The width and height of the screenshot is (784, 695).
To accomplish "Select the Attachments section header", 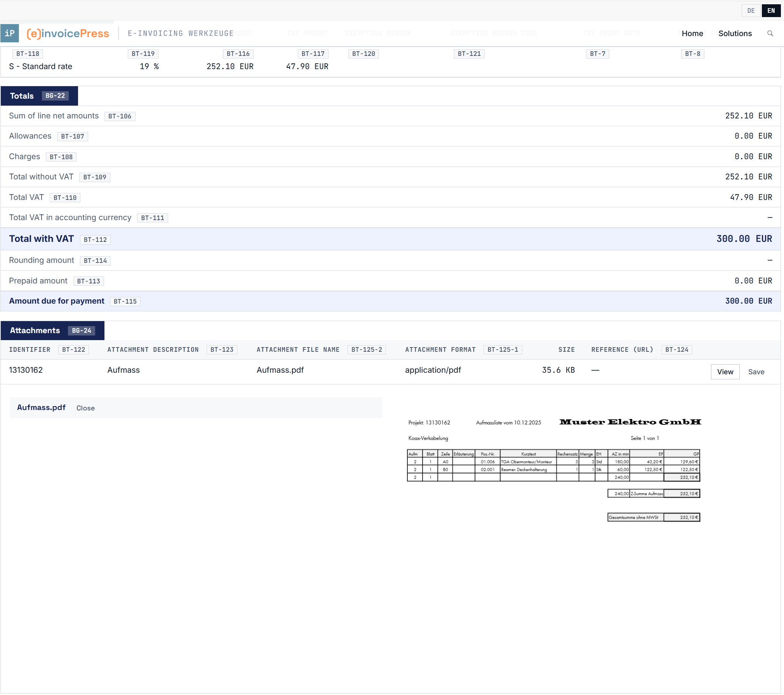I will 52,330.
